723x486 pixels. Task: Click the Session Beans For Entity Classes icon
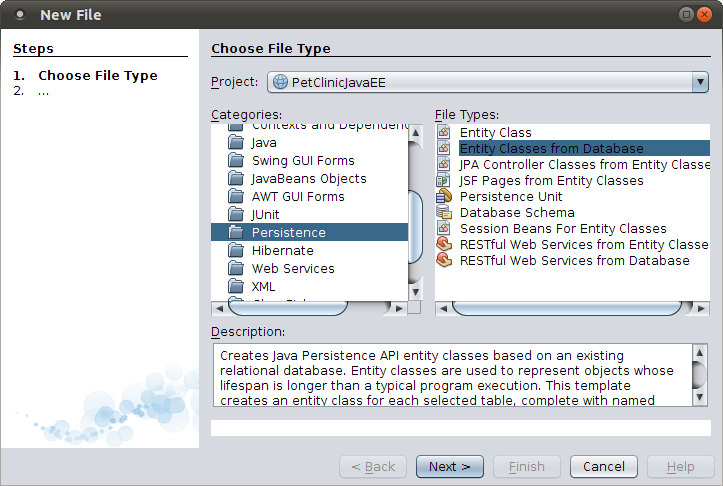click(x=444, y=229)
